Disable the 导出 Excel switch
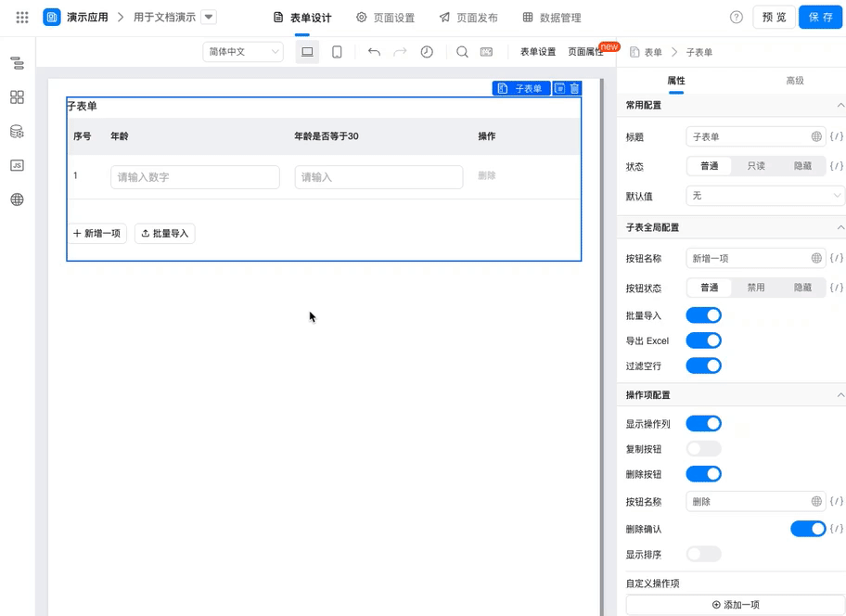This screenshot has height=616, width=846. point(703,340)
